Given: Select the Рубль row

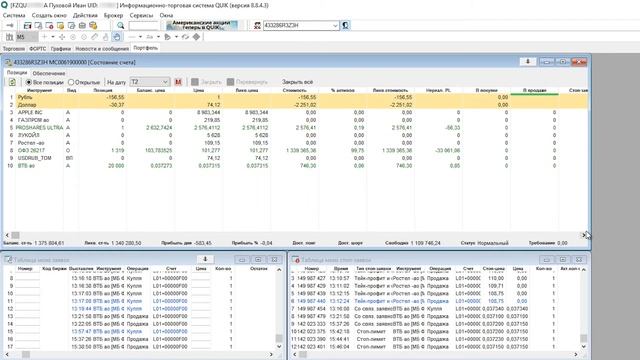Looking at the screenshot, I should click(x=296, y=97).
